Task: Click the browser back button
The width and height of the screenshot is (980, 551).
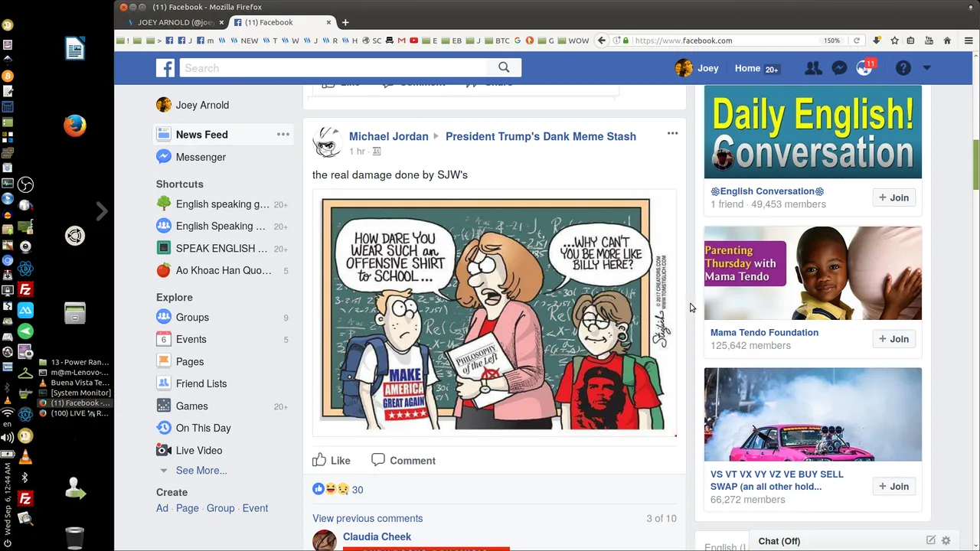Action: (x=602, y=41)
